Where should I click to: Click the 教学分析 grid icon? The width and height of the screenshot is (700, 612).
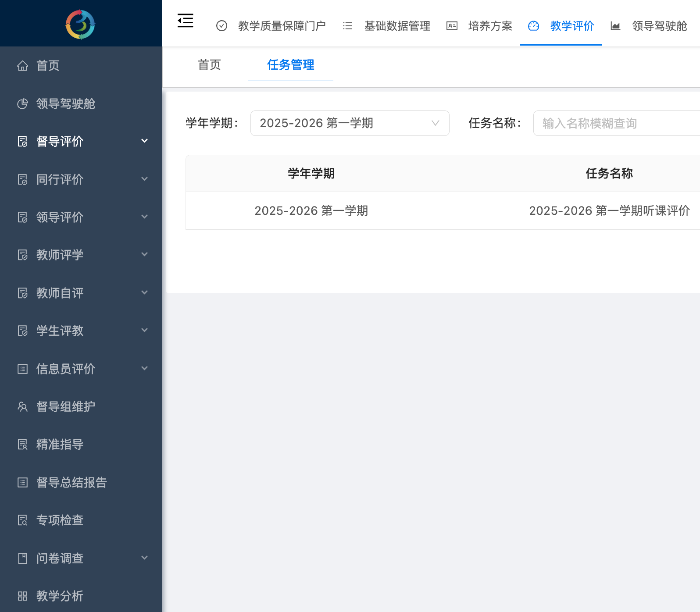[22, 596]
